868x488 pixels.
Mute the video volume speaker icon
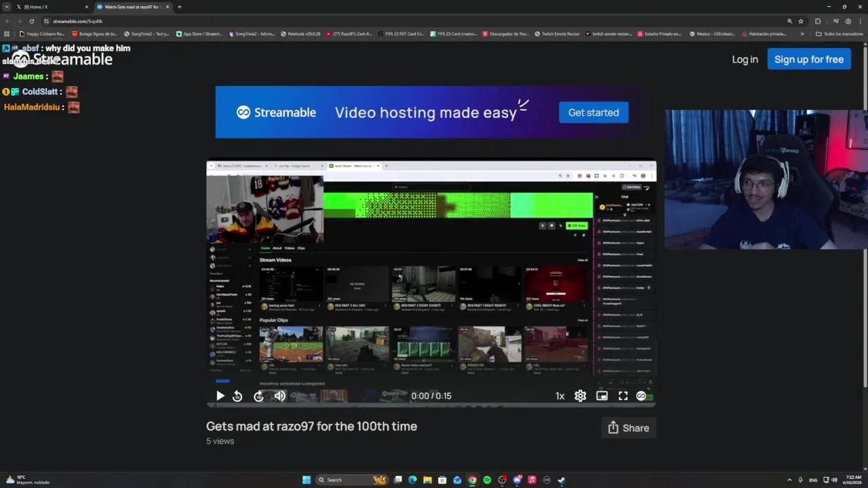pos(279,396)
